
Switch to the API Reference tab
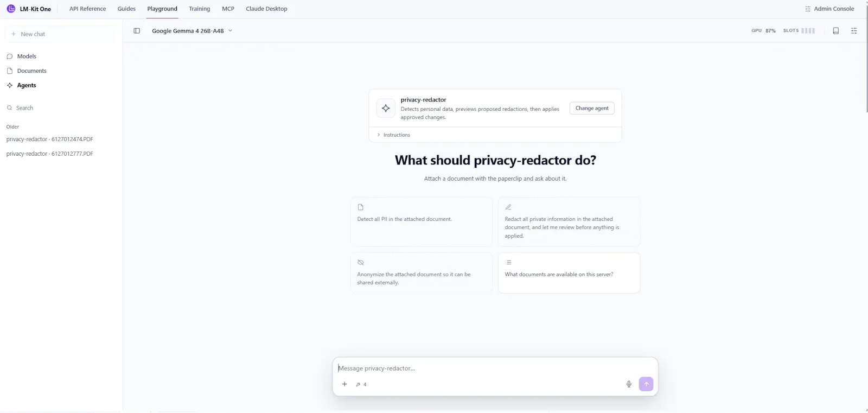pyautogui.click(x=88, y=9)
